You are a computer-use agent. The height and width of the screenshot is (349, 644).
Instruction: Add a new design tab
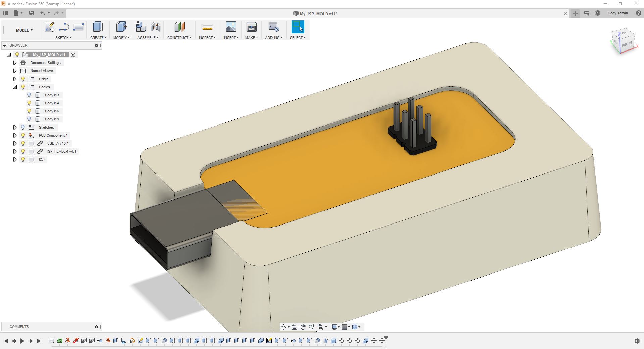point(575,13)
